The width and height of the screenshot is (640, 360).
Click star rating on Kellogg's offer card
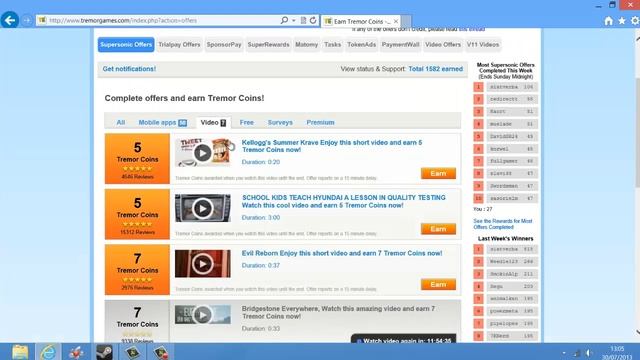(137, 169)
